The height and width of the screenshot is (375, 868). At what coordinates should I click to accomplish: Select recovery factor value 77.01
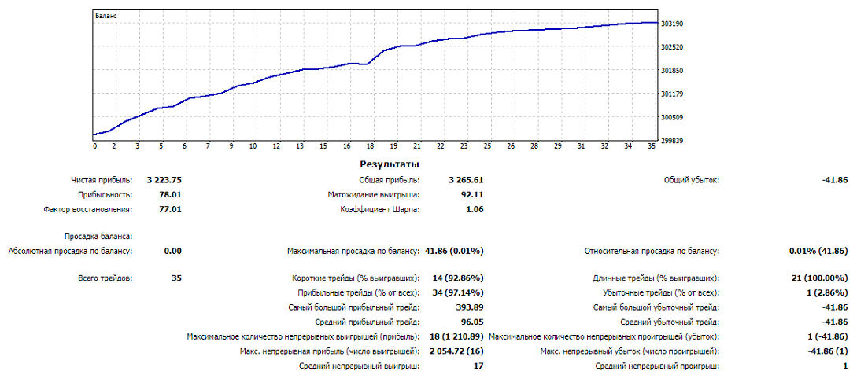171,210
